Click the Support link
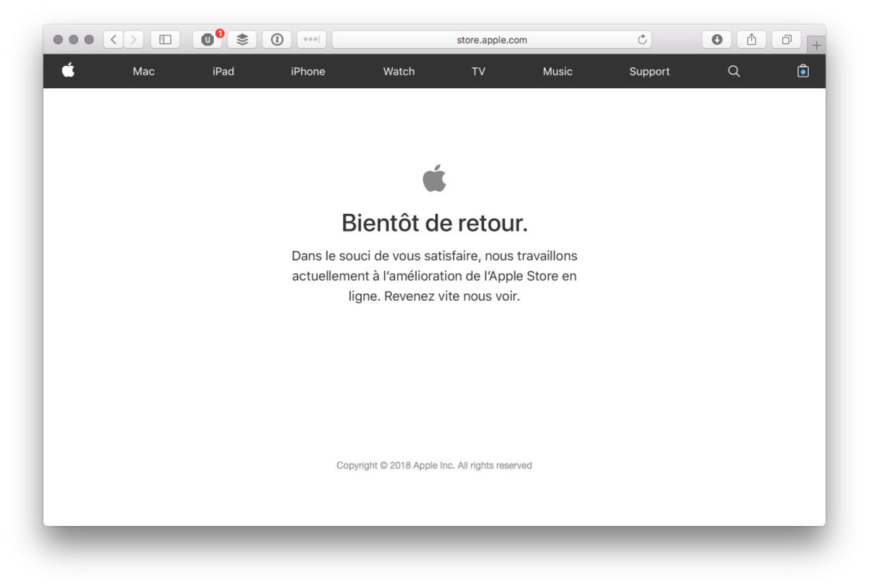 pos(649,71)
